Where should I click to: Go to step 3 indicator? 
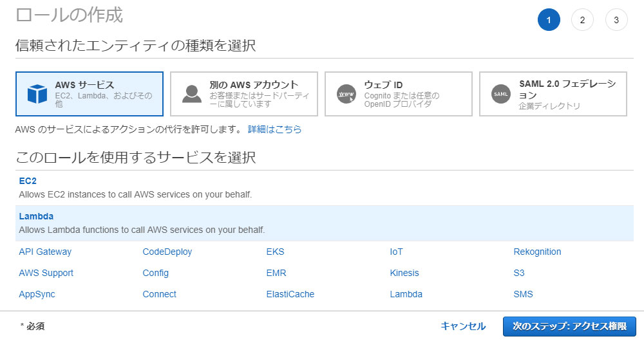[x=616, y=20]
